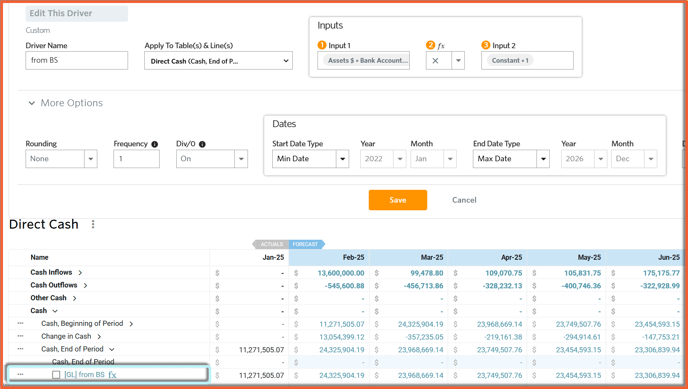Open Direct Cash table options menu
Viewport: 688px width, 389px height.
pos(93,225)
